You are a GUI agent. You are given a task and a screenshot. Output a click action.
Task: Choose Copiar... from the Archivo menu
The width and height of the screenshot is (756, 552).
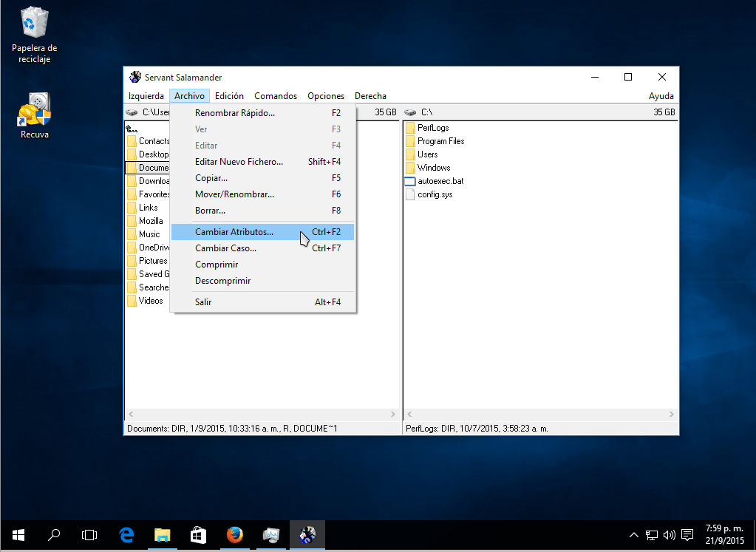(263, 178)
